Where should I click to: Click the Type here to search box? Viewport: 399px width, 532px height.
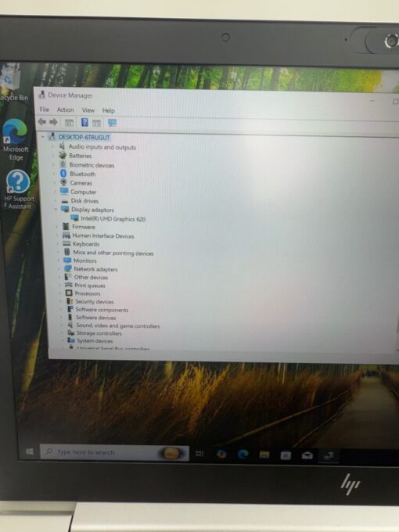[x=114, y=453]
